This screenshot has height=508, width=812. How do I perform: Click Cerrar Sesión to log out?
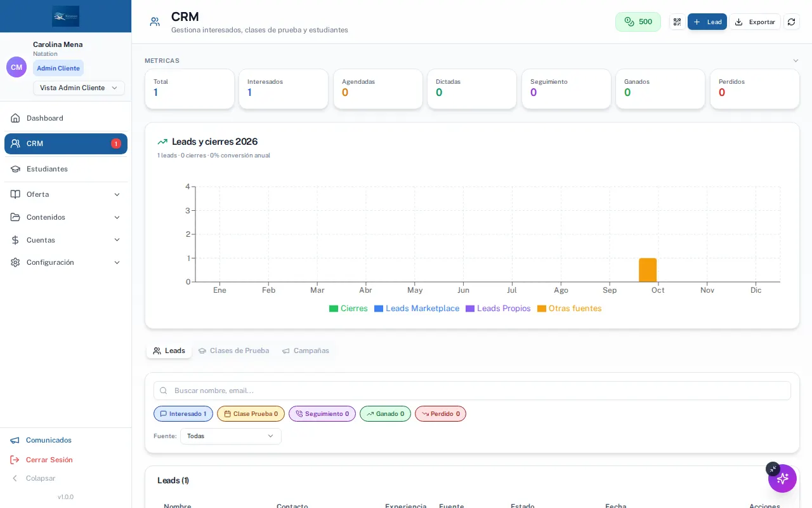tap(66, 460)
